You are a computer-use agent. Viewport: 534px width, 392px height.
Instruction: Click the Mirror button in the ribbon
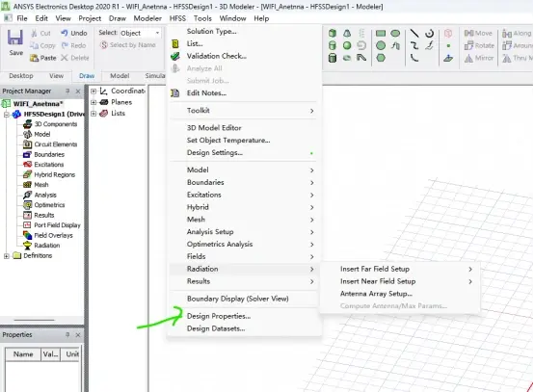point(479,58)
